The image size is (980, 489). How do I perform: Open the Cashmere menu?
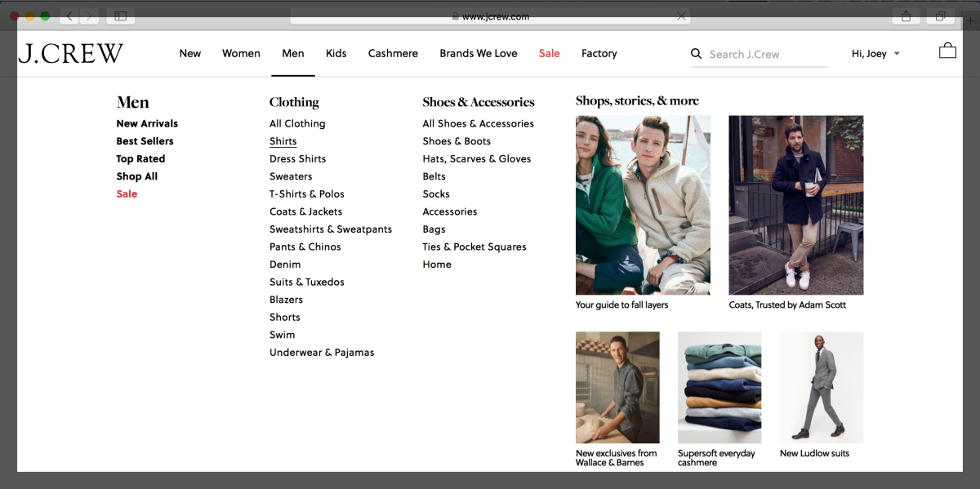[x=393, y=53]
